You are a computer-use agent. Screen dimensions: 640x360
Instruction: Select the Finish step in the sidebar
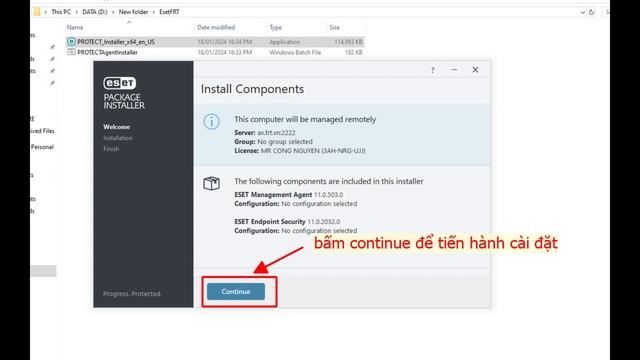[111, 149]
